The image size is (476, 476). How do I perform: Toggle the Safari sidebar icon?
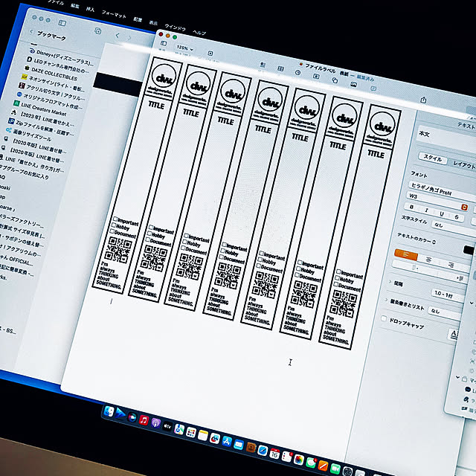coord(62,23)
